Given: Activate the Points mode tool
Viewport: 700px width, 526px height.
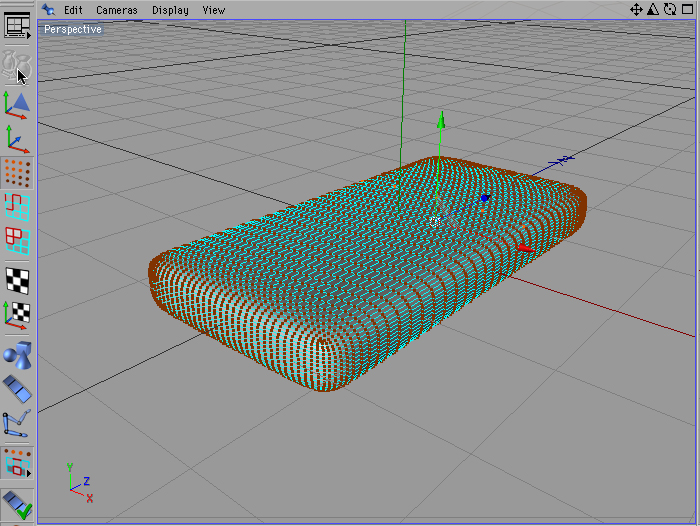Looking at the screenshot, I should point(17,173).
